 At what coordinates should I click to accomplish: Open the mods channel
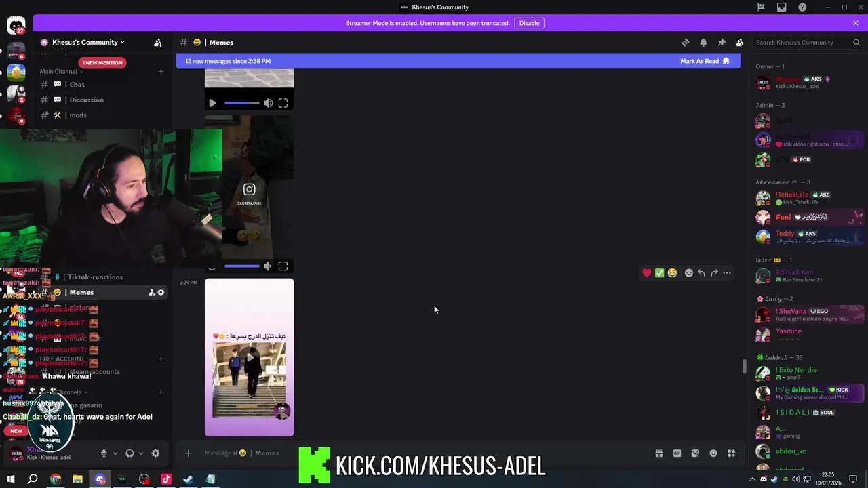(x=102, y=115)
